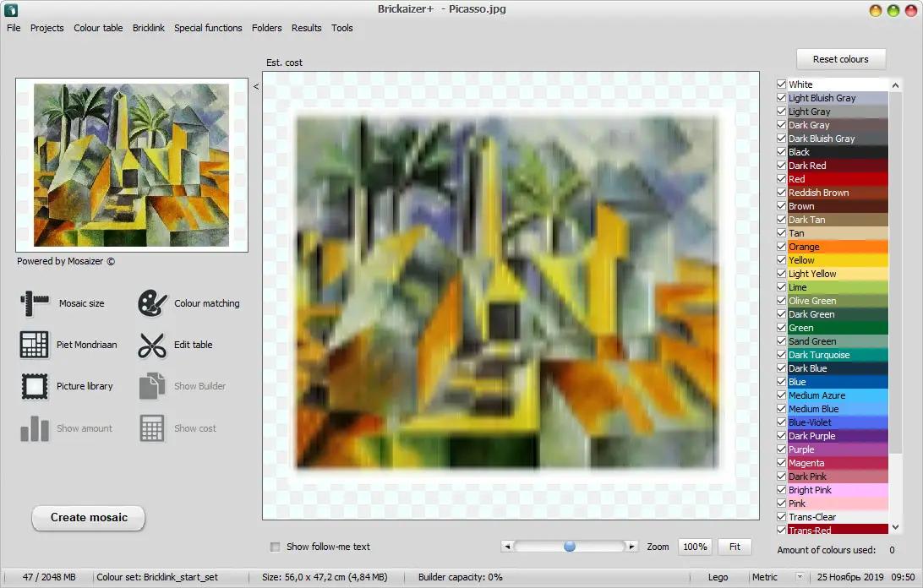The image size is (923, 588).
Task: Enable the Show follow-me text checkbox
Action: tap(275, 547)
